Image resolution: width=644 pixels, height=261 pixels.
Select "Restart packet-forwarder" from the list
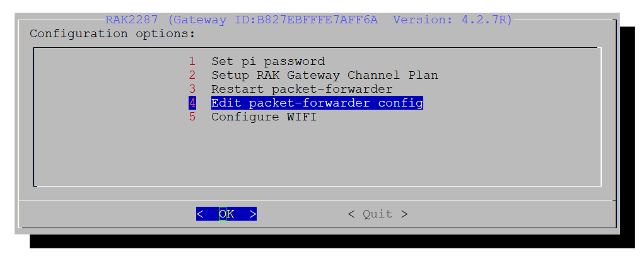302,89
